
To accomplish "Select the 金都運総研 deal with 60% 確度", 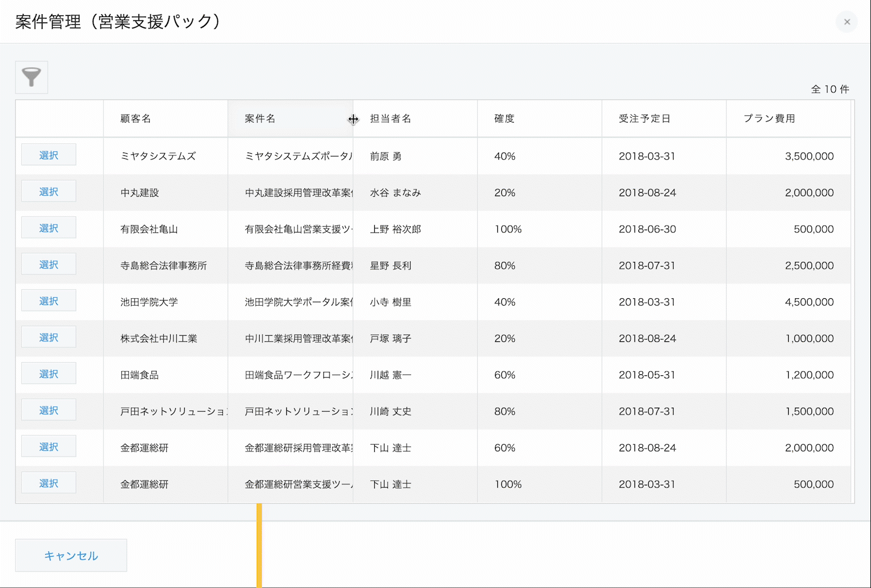I will [x=48, y=446].
